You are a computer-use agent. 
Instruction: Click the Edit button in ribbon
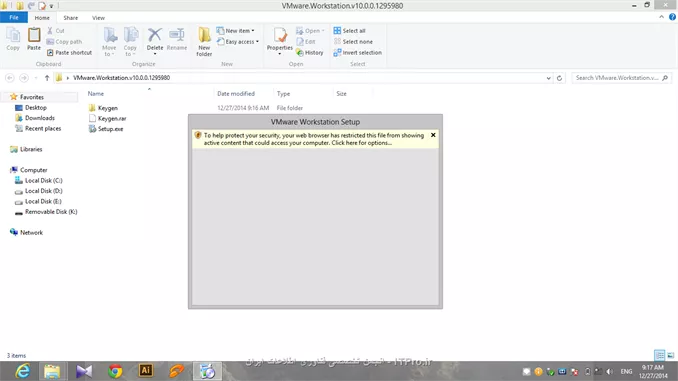pyautogui.click(x=306, y=42)
